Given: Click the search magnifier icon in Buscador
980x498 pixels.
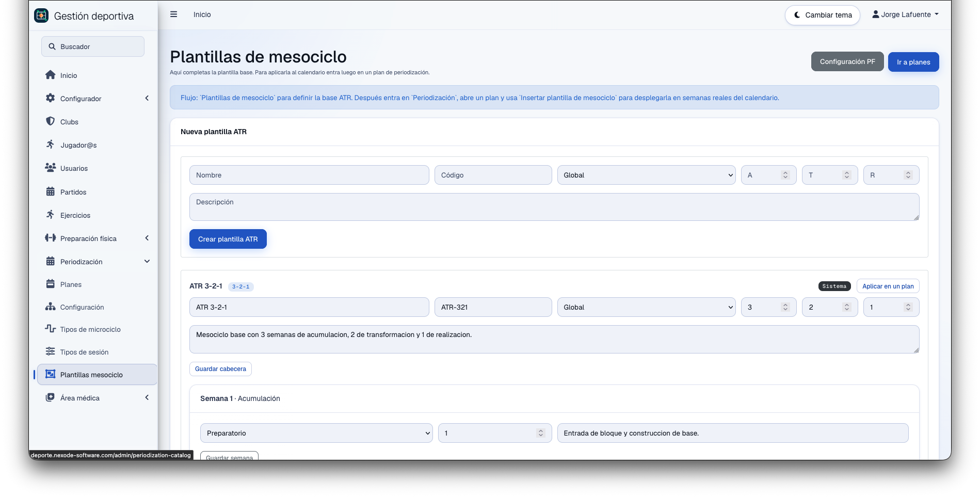Looking at the screenshot, I should [x=52, y=46].
